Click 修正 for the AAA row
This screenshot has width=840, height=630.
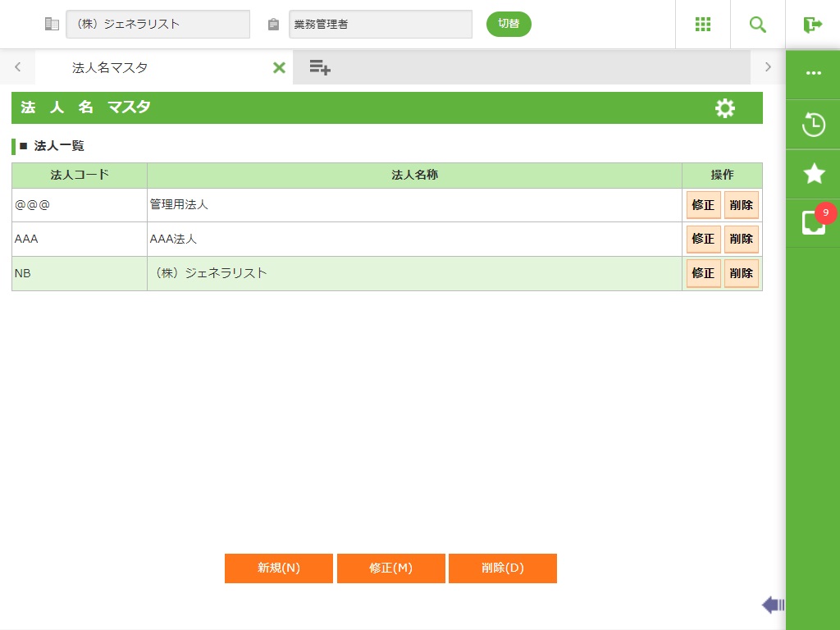tap(703, 239)
